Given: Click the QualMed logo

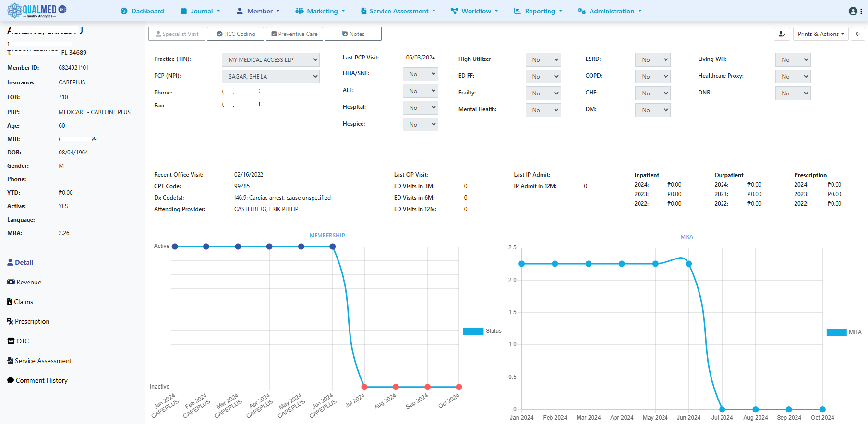Looking at the screenshot, I should click(37, 11).
